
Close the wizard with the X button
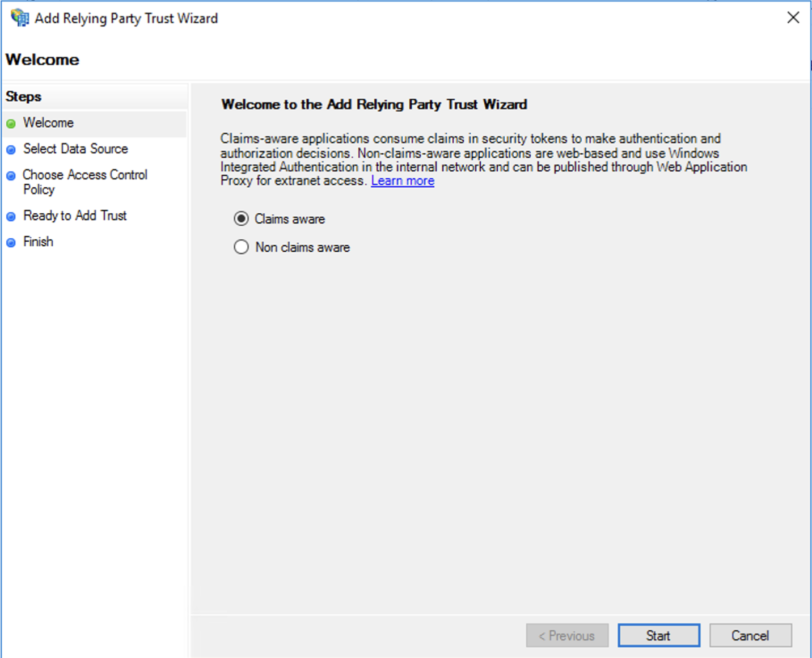tap(792, 18)
